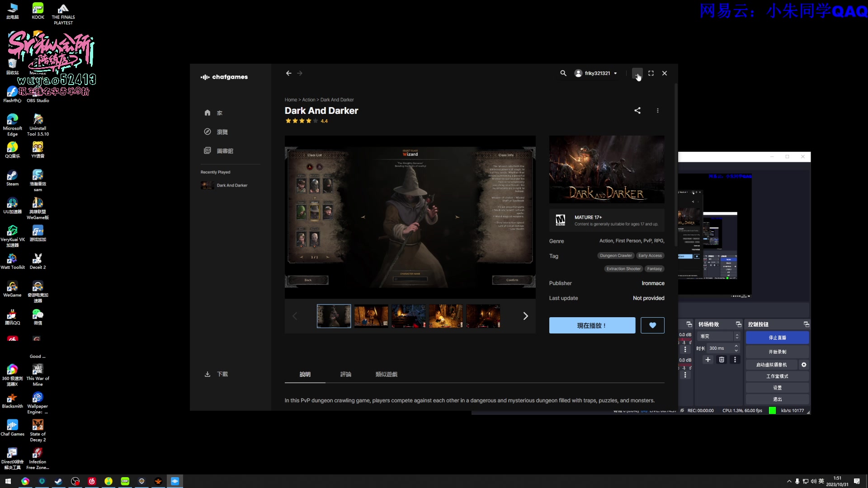Select the fifth screenshot thumbnail

tap(483, 316)
